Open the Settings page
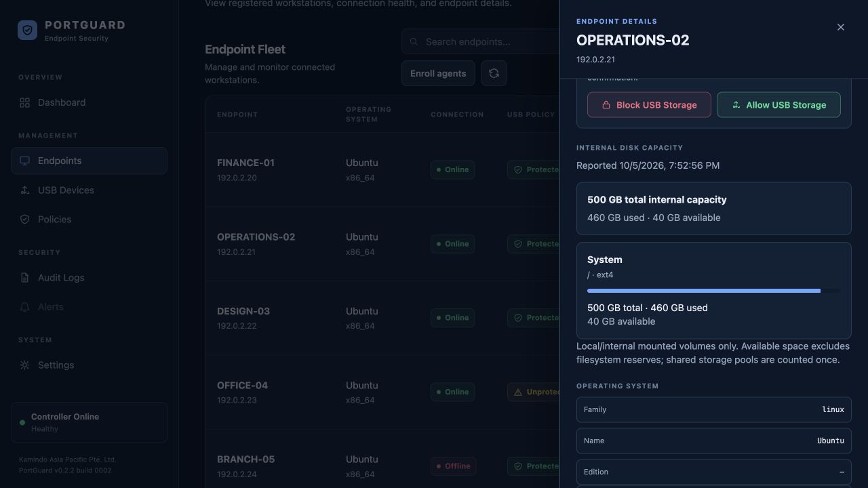Screen dimensions: 868x488 (89, 365)
